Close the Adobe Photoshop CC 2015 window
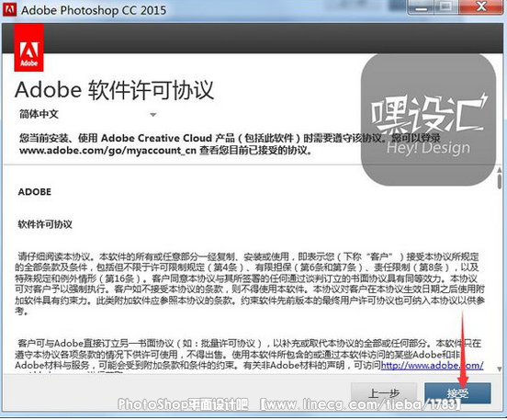The width and height of the screenshot is (507, 420). point(482,7)
